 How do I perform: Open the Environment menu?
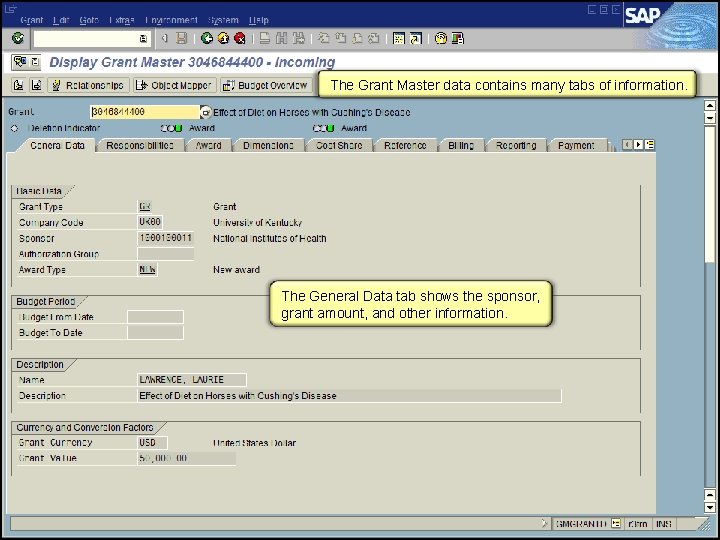(171, 20)
